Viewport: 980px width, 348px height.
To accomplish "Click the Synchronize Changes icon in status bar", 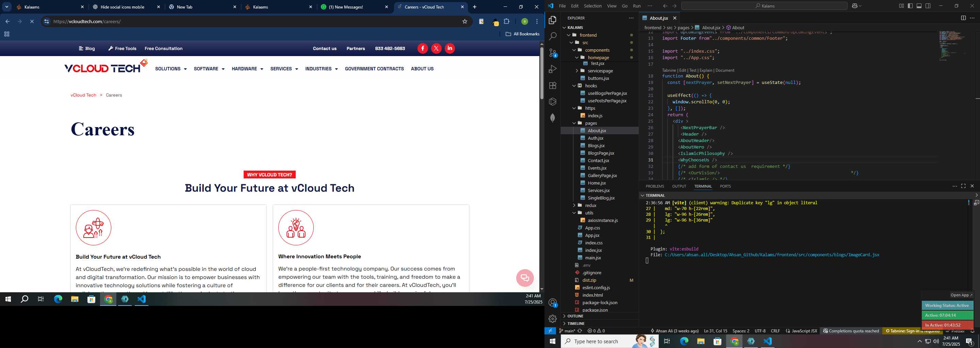I will click(580, 331).
